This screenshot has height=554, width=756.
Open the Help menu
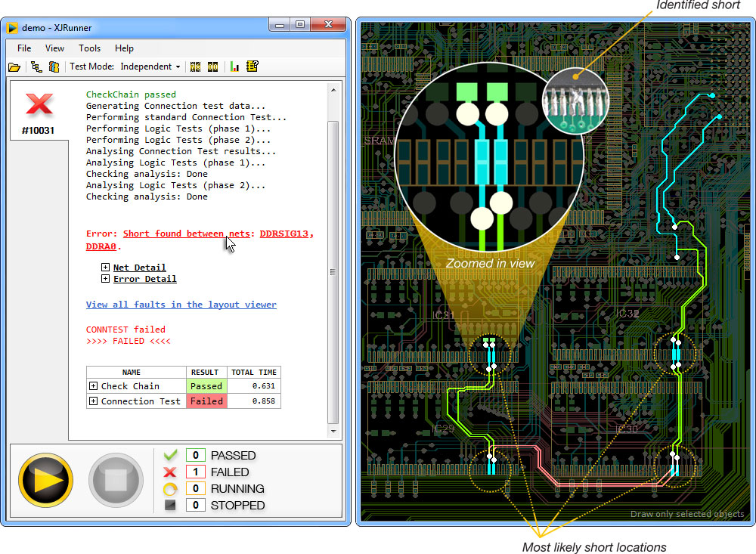pos(124,48)
